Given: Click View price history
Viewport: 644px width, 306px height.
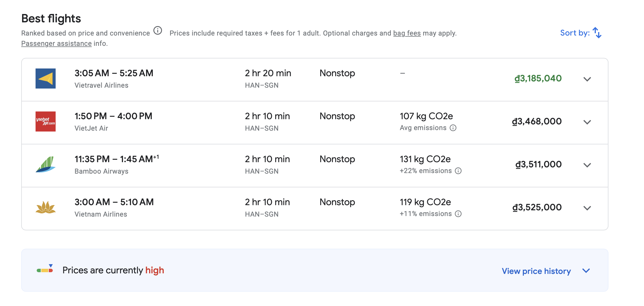Looking at the screenshot, I should 536,271.
